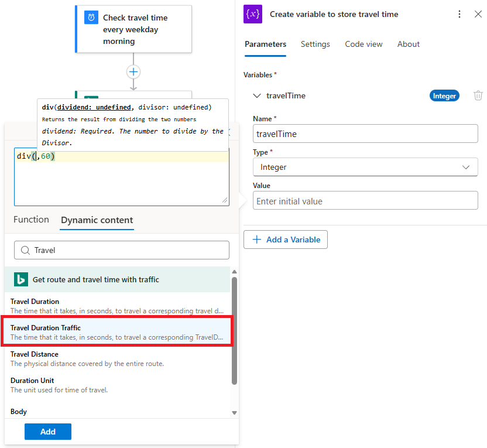The width and height of the screenshot is (487, 448).
Task: Open the Code view tab
Action: (x=363, y=44)
